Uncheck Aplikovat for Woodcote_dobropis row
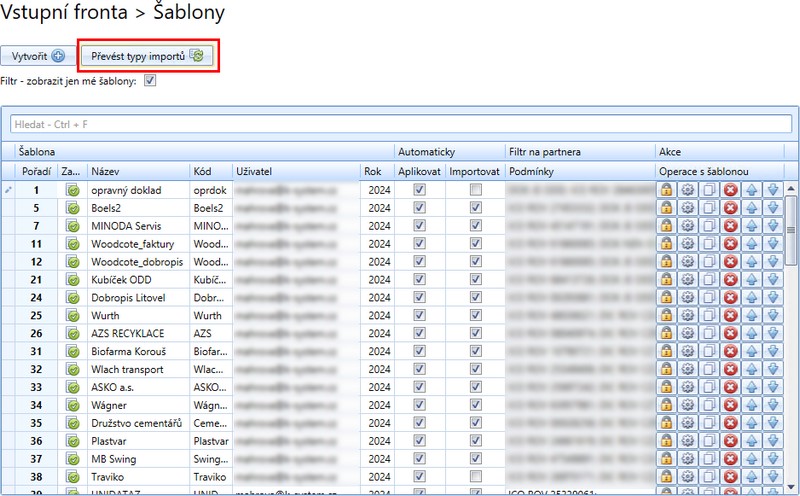 point(419,262)
